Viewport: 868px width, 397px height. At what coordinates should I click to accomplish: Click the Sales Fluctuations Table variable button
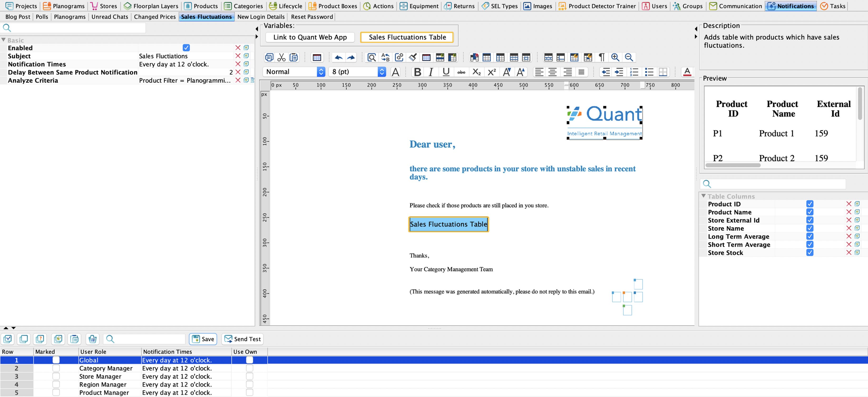click(407, 37)
